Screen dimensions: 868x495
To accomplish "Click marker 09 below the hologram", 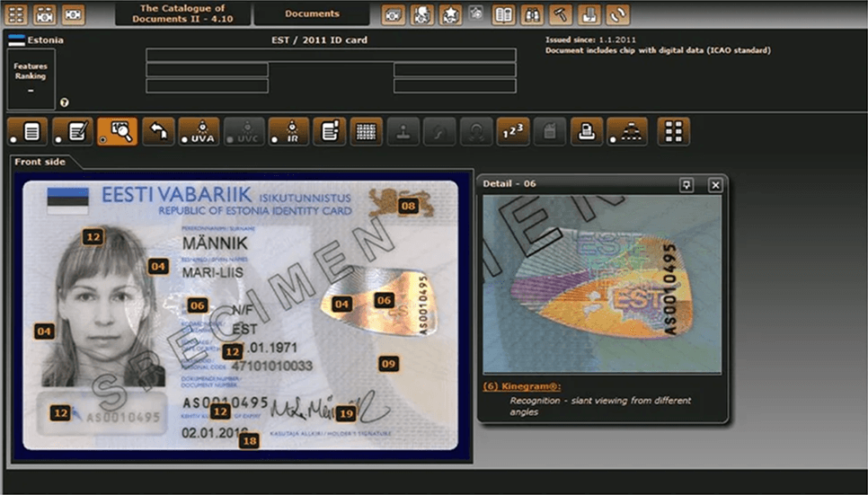I will (388, 364).
